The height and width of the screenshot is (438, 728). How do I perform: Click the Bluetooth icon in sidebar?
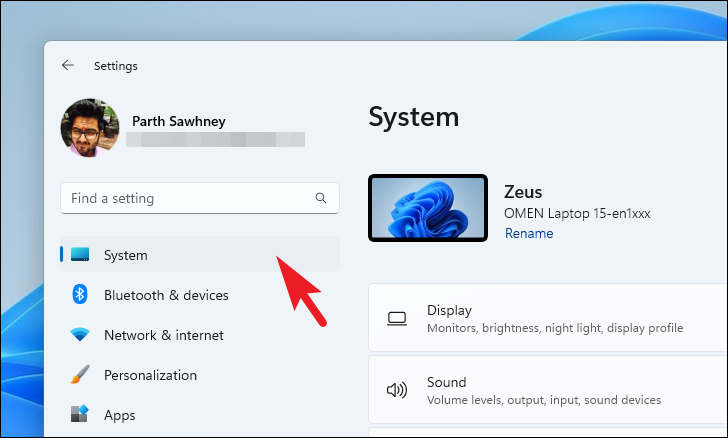click(x=80, y=294)
